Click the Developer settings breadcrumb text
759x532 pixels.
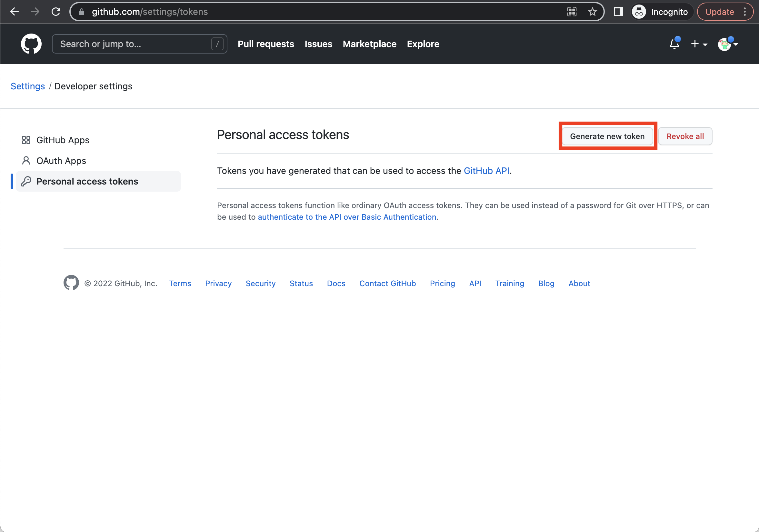tap(93, 86)
